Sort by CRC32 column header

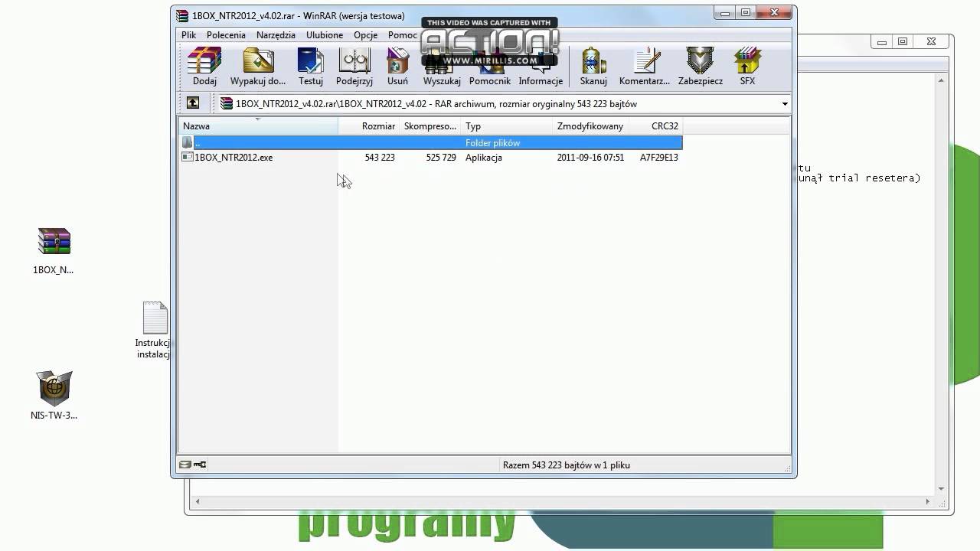coord(655,126)
